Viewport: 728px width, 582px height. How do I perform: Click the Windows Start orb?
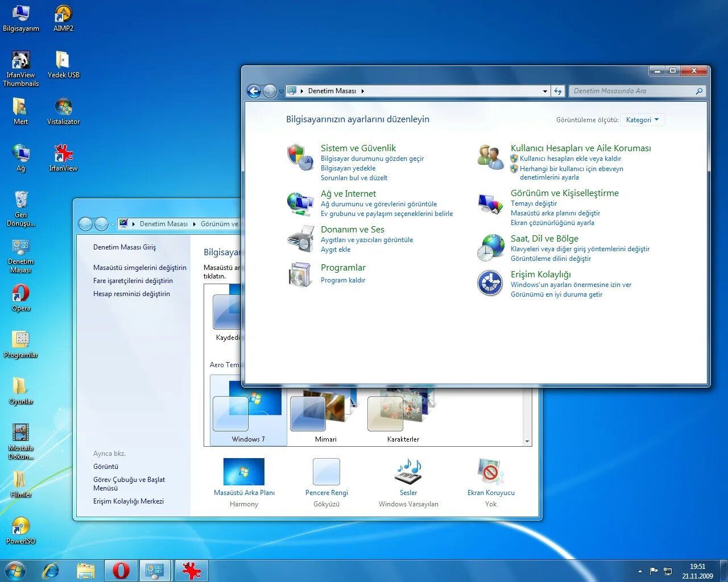click(15, 571)
